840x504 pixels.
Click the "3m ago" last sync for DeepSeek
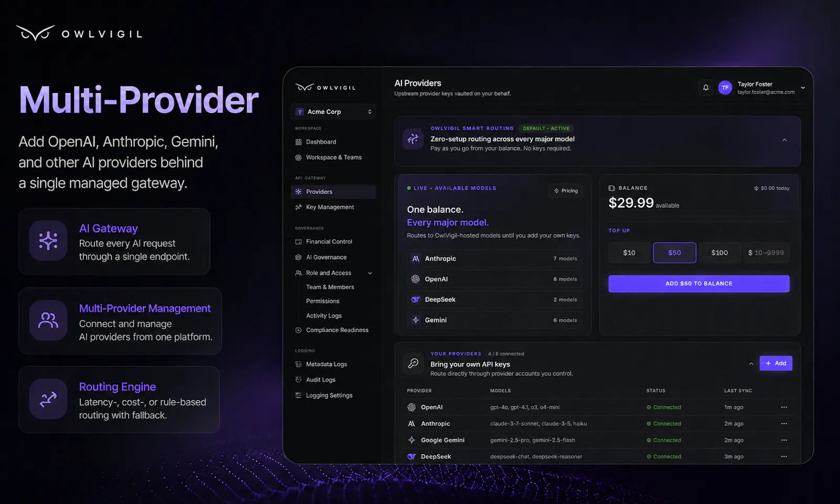point(734,457)
